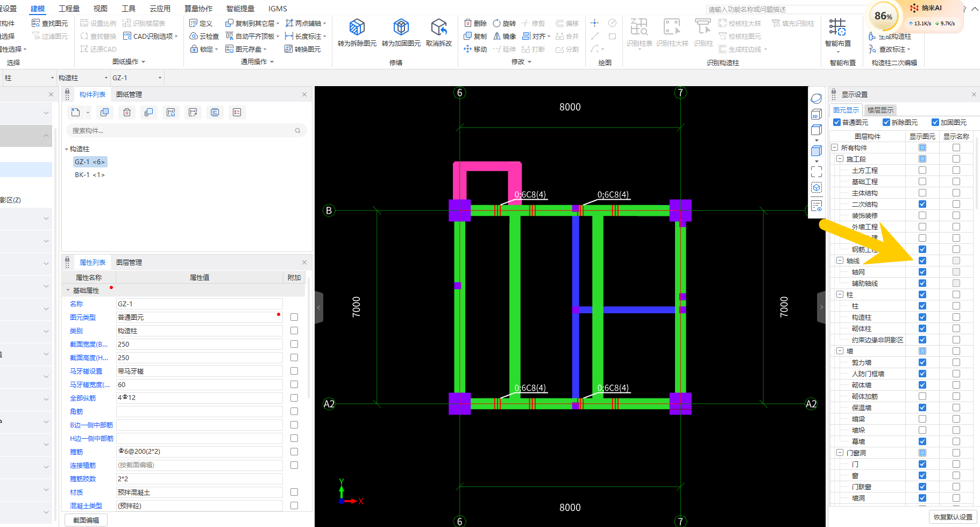Toggle the 拆除图元 checkbox
This screenshot has height=527, width=980.
point(886,122)
